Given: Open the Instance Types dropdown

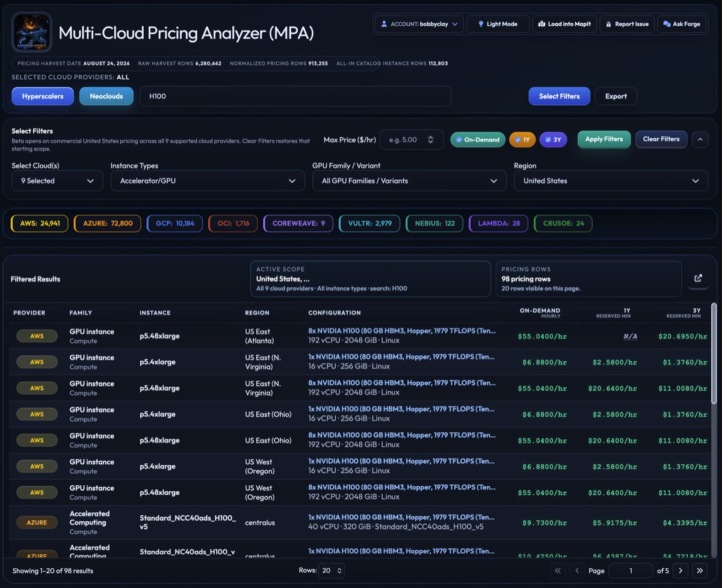Looking at the screenshot, I should 208,180.
